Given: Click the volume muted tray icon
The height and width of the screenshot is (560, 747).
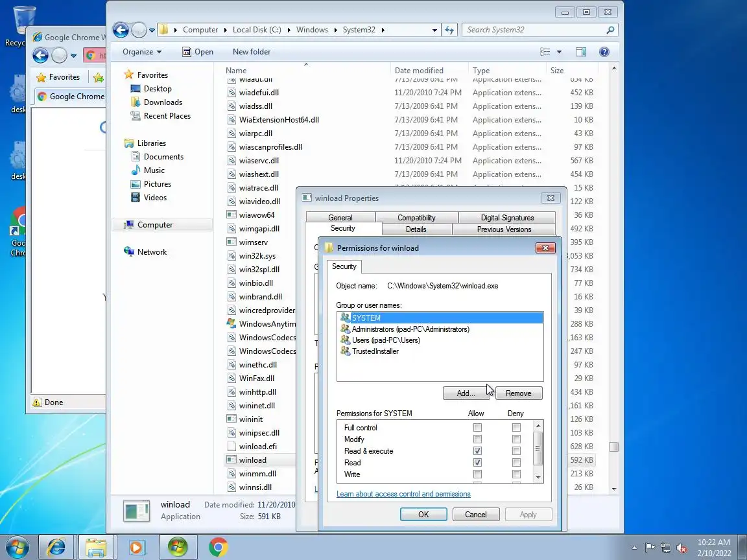Looking at the screenshot, I should (682, 548).
